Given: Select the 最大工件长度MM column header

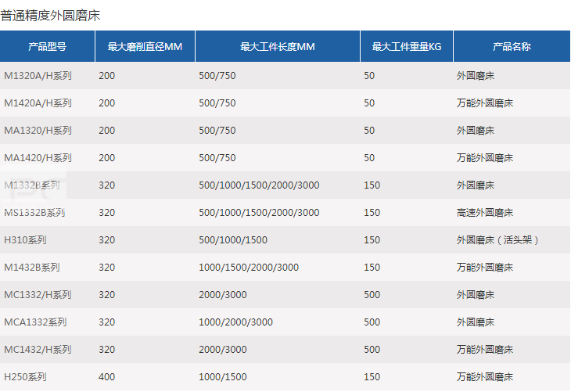Looking at the screenshot, I should click(278, 46).
